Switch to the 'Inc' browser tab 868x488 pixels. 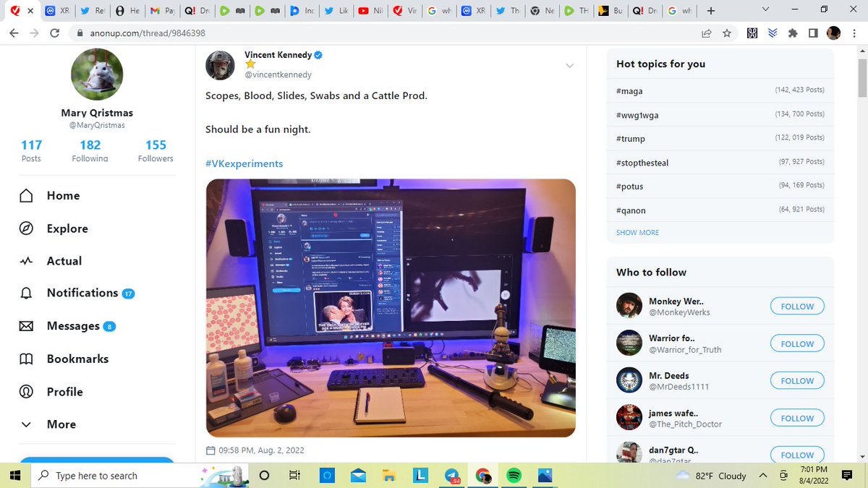(302, 11)
